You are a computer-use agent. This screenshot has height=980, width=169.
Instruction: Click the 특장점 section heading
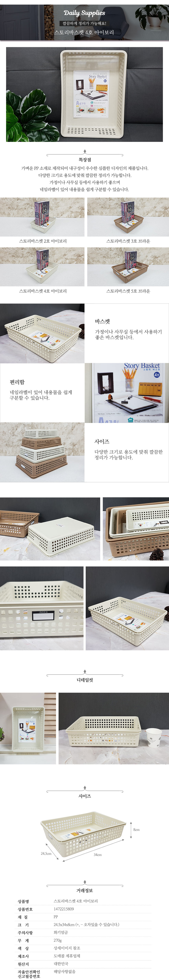[x=85, y=160]
